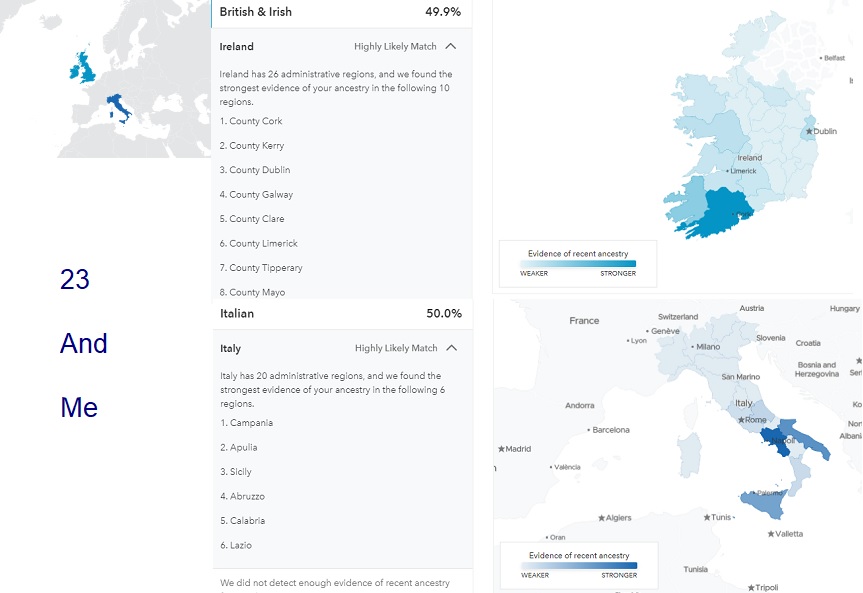Select the Italian ancestry row
Viewport: 863px width, 593px height.
tap(342, 314)
